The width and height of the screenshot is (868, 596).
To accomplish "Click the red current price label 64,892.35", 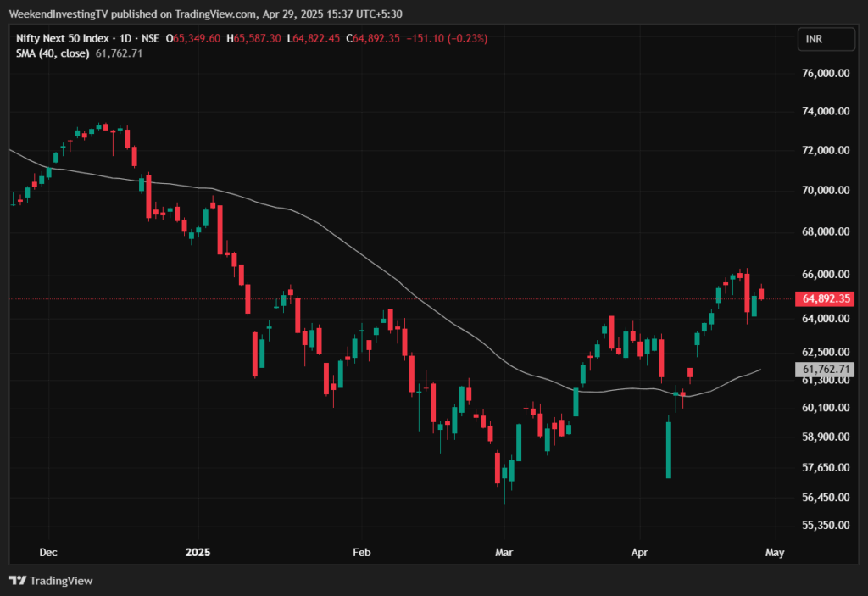I will point(824,299).
